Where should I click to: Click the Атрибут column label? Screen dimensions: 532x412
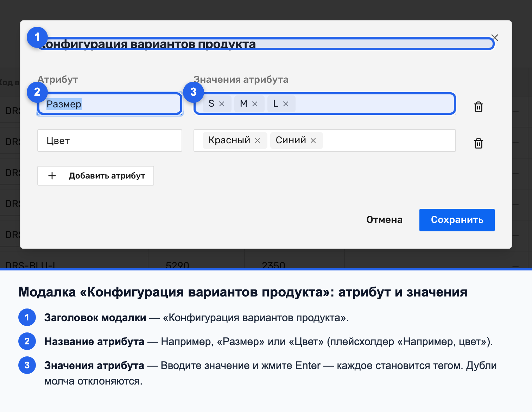click(58, 80)
